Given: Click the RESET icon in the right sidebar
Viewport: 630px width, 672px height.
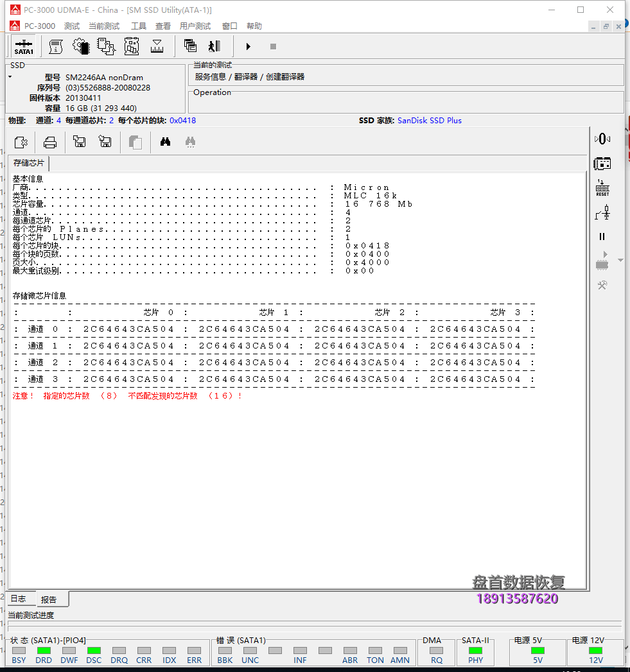Looking at the screenshot, I should coord(602,188).
